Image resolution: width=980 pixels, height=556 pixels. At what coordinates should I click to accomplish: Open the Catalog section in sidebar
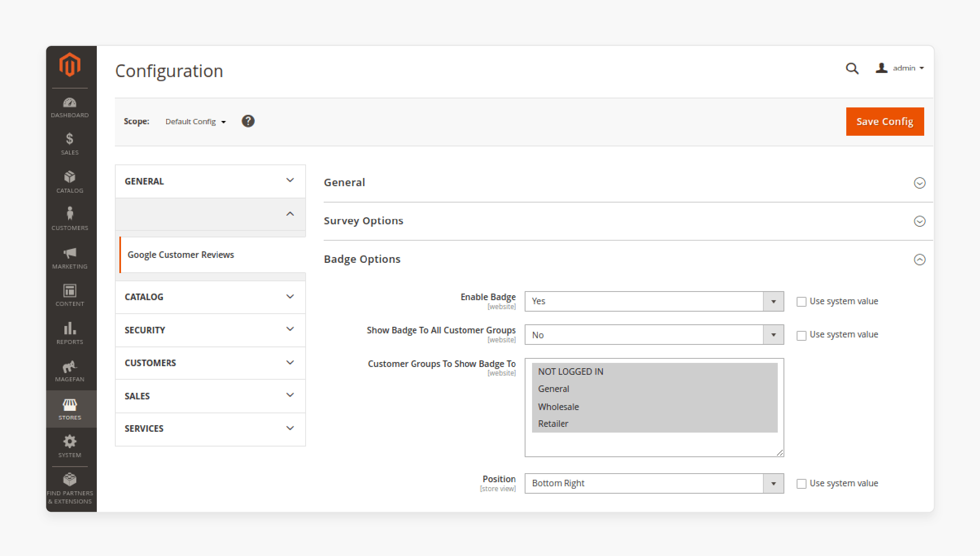click(x=69, y=181)
